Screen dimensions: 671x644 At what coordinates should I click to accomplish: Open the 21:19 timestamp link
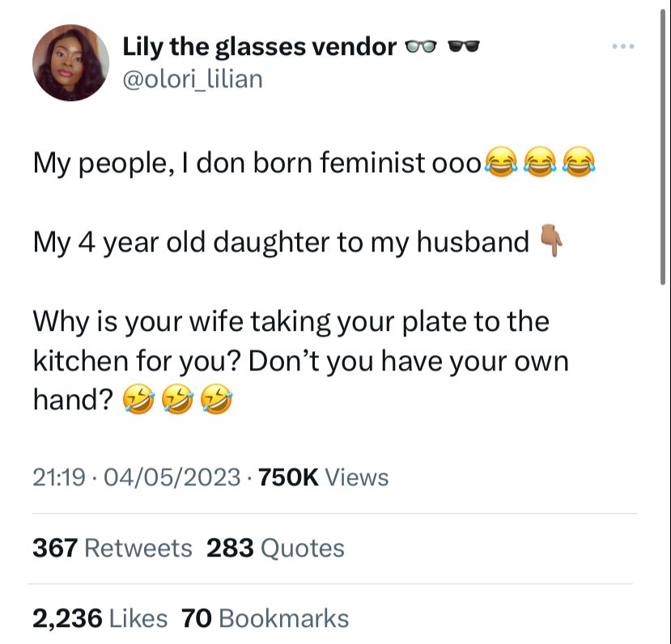pos(59,477)
